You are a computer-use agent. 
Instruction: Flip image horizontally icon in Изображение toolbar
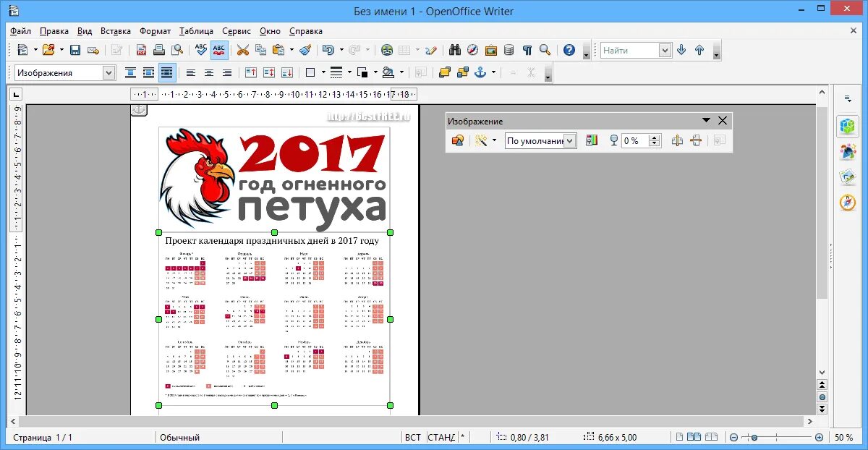click(677, 141)
